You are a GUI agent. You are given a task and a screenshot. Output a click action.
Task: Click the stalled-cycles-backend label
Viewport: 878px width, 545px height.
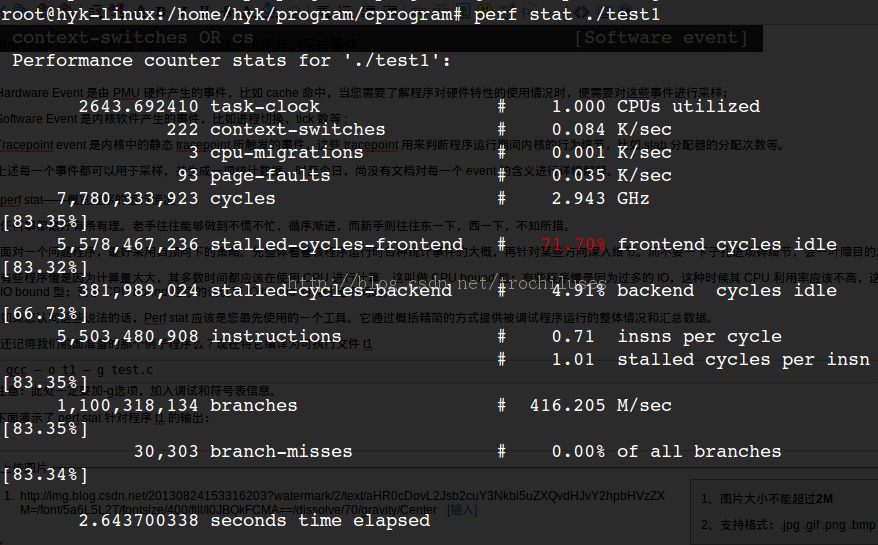pyautogui.click(x=330, y=290)
